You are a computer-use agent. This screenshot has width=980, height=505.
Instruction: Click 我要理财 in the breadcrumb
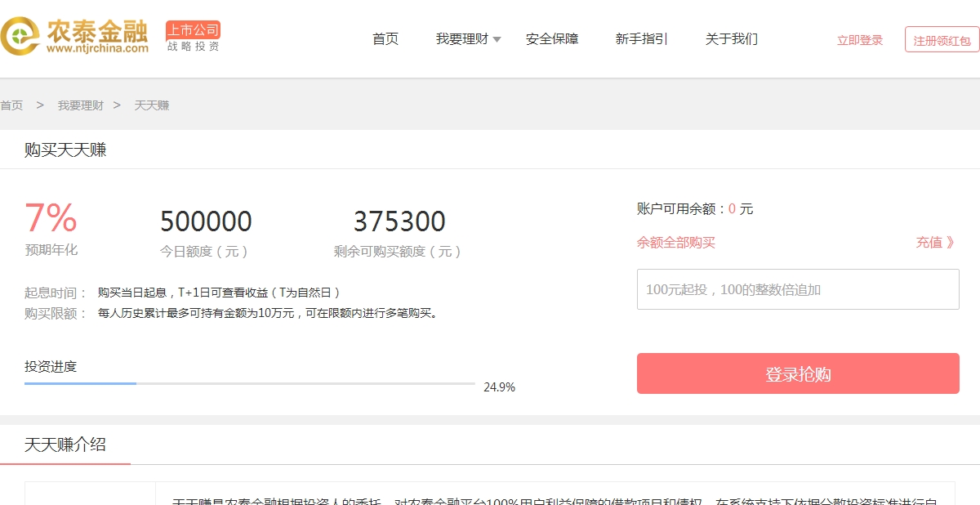[x=81, y=105]
